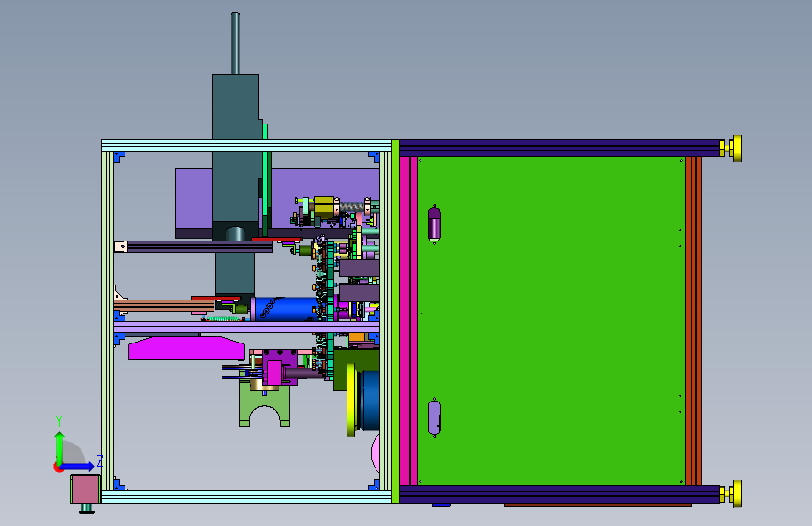812x526 pixels.
Task: Select the dark indigo top rail of the cabinet
Action: coord(560,148)
